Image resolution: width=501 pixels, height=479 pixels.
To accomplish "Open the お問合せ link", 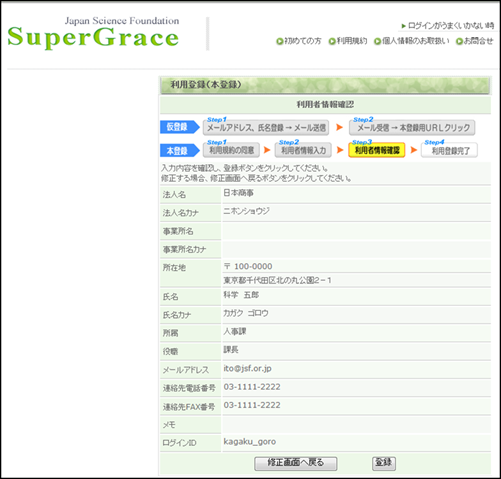I will pyautogui.click(x=478, y=41).
